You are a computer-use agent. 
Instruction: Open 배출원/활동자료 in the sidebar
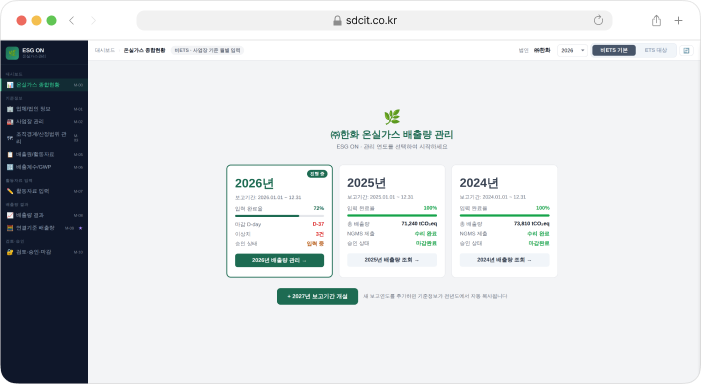pos(44,154)
